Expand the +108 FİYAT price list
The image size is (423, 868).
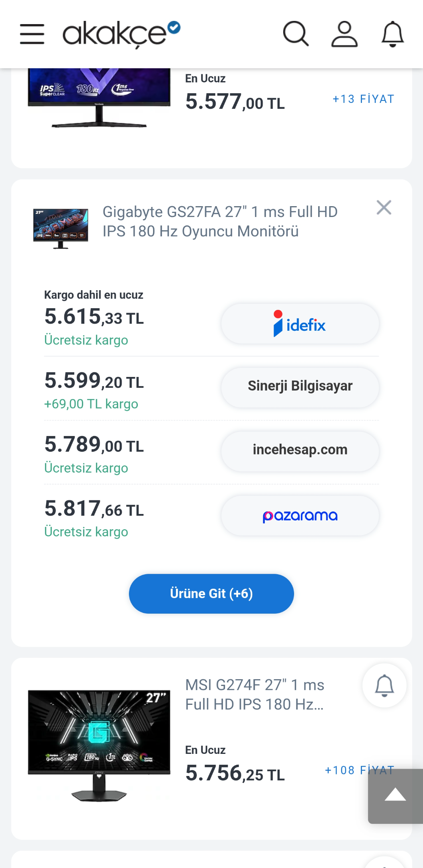click(360, 770)
